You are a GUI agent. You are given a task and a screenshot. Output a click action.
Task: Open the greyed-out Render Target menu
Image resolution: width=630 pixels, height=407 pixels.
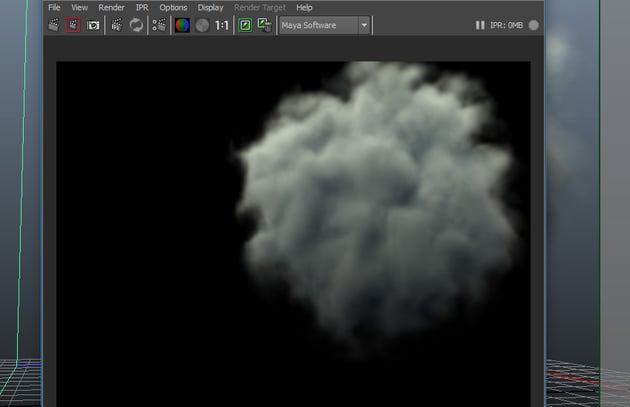[x=260, y=8]
